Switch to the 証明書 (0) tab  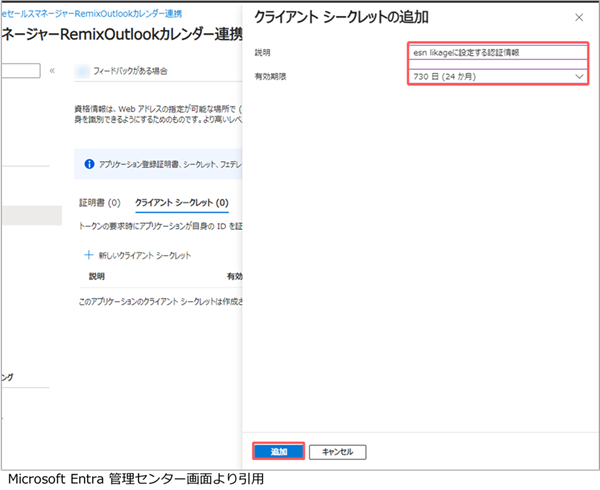[x=99, y=202]
